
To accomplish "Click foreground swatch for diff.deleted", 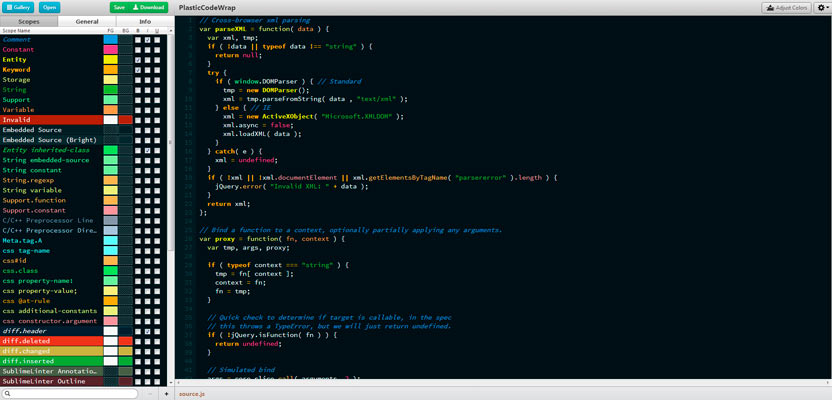I will (110, 341).
